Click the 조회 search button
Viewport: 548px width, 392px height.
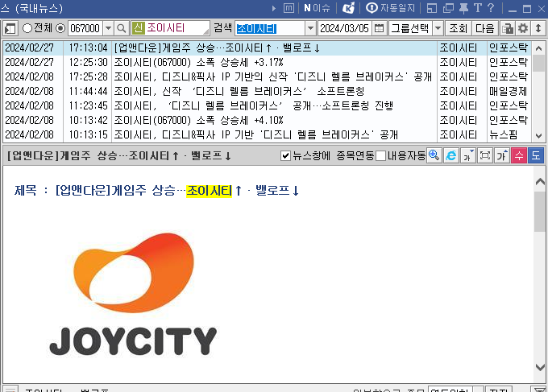click(459, 28)
